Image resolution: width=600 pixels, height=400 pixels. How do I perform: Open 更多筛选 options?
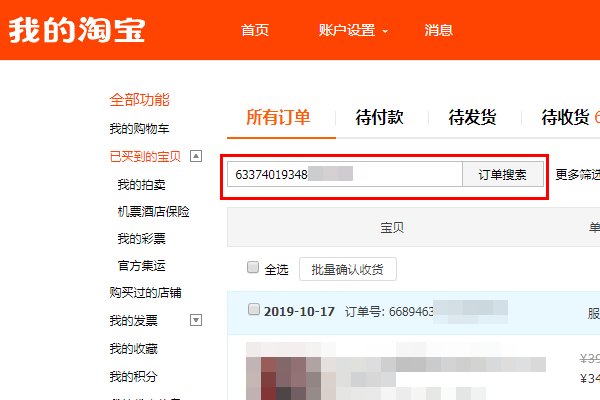(x=578, y=175)
